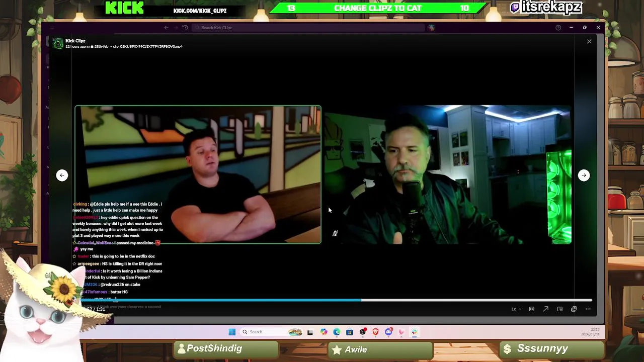Navigate back with Slack's back arrow

(x=167, y=28)
